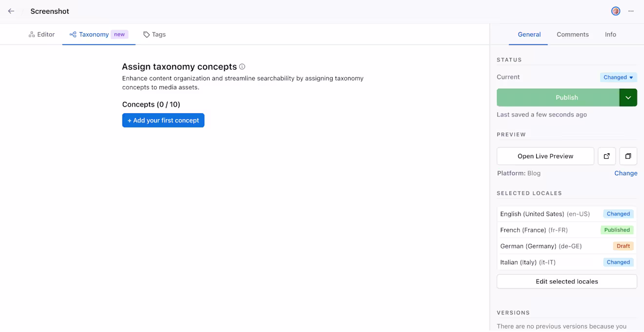This screenshot has width=644, height=332.
Task: Open the Tags tab
Action: coord(154,35)
